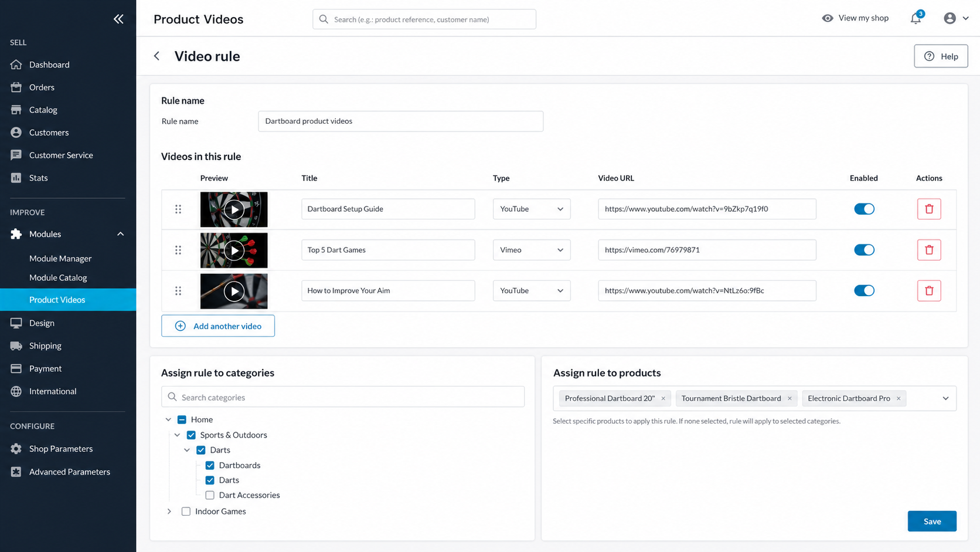Delete the Dartboard Setup Guide video
This screenshot has width=980, height=552.
(x=929, y=209)
